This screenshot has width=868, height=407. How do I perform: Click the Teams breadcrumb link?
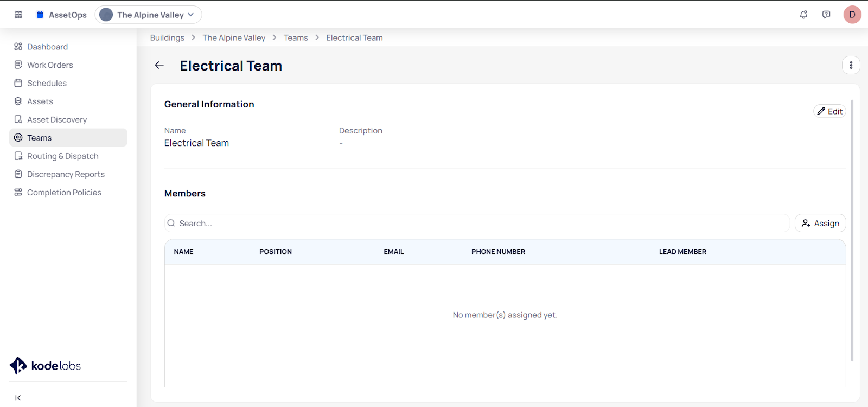point(296,37)
